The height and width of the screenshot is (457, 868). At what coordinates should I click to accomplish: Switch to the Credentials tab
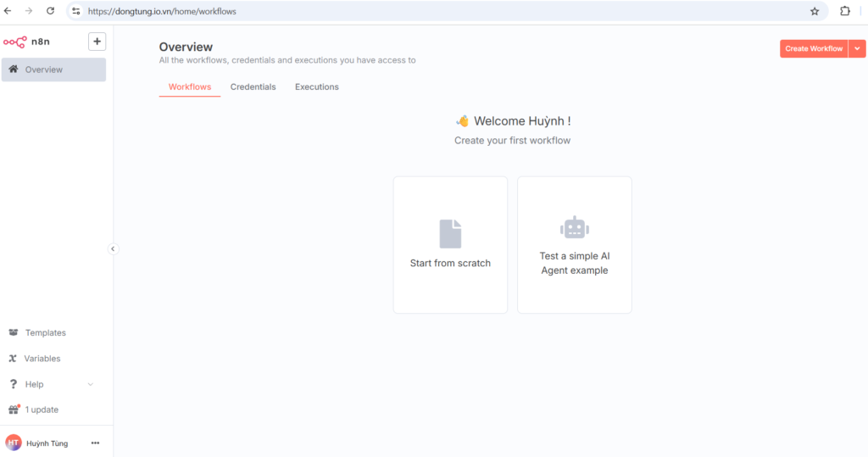click(x=253, y=87)
